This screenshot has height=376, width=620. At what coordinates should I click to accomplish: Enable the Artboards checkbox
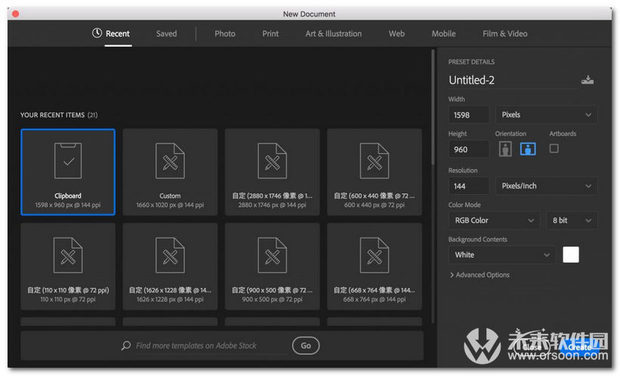554,149
